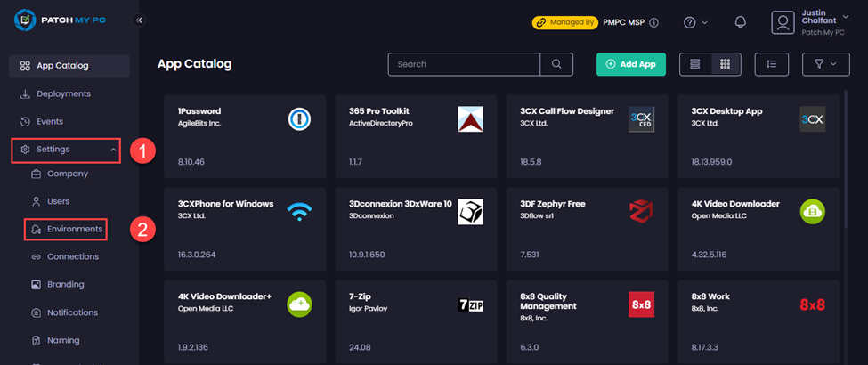Open the Connections settings page
This screenshot has width=868, height=365.
[x=72, y=257]
